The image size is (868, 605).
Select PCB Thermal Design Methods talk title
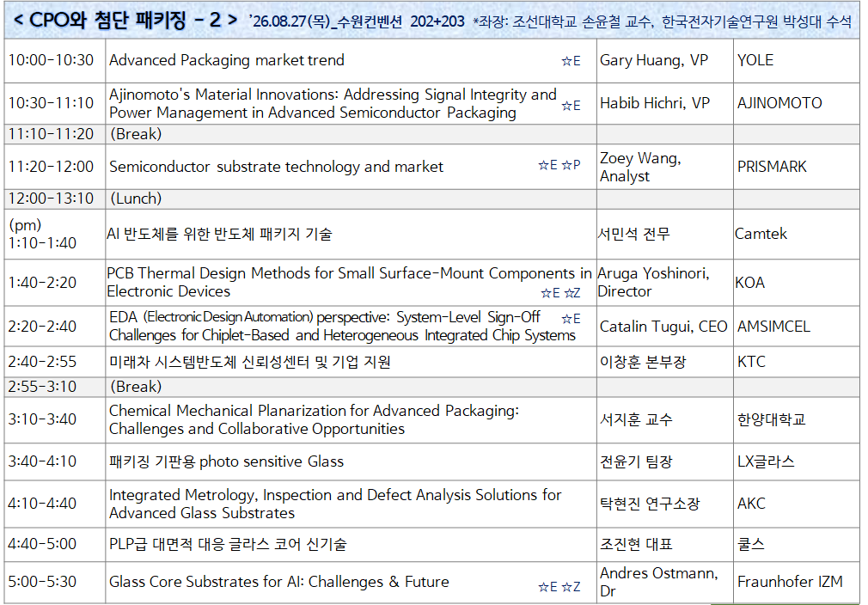pos(349,282)
